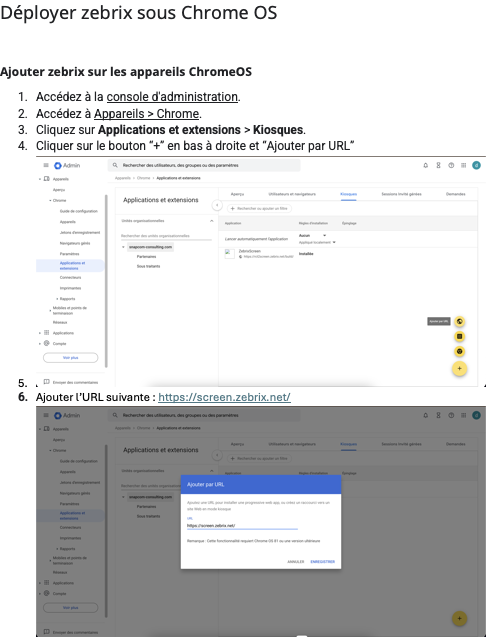Click the yellow plus floating button in the first screenshot
486x639 pixels.
pyautogui.click(x=459, y=368)
